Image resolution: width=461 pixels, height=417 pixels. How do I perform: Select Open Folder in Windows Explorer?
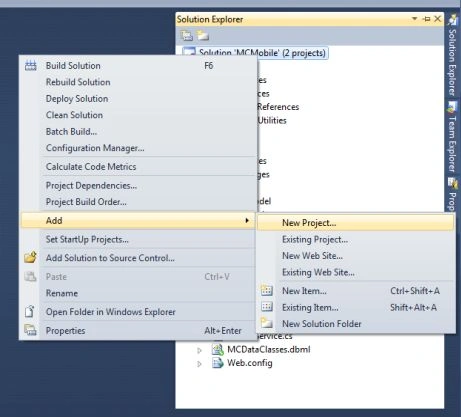coord(138,312)
